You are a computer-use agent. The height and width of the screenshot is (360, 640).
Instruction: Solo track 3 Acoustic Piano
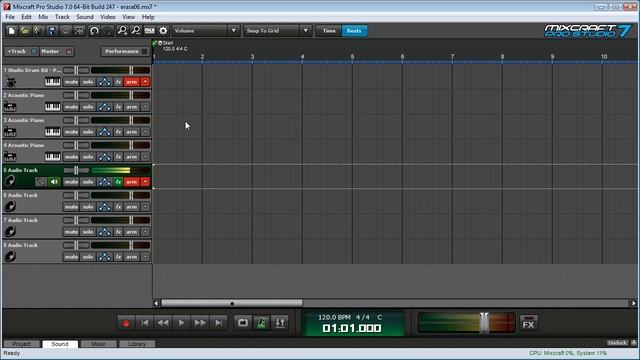pyautogui.click(x=88, y=132)
